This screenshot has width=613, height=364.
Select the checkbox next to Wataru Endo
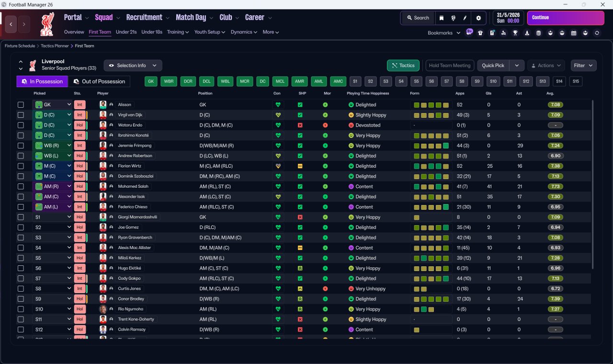point(21,125)
